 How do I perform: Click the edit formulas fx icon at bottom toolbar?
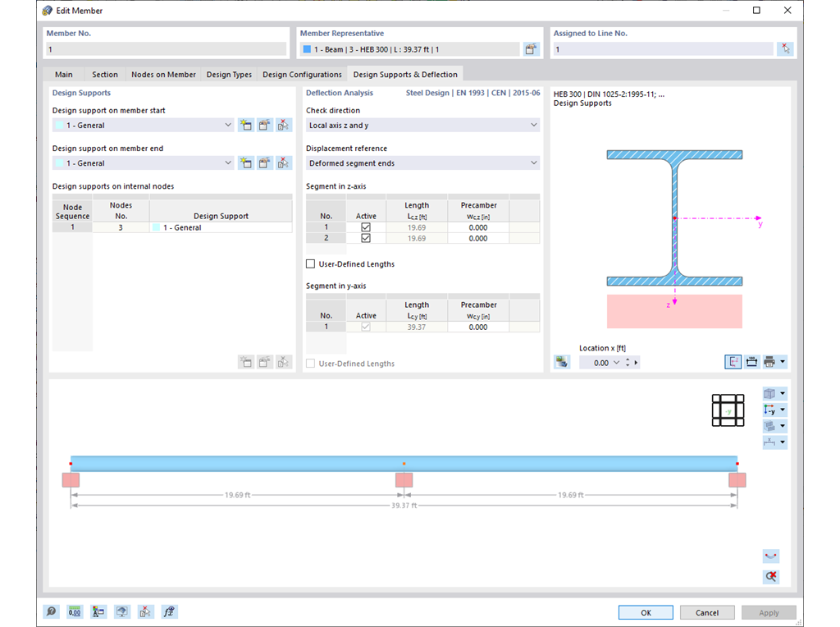tap(170, 611)
